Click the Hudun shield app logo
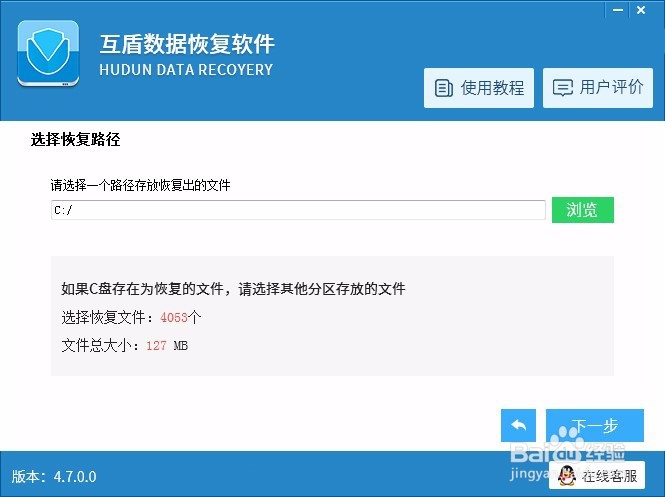This screenshot has width=665, height=497. 48,54
